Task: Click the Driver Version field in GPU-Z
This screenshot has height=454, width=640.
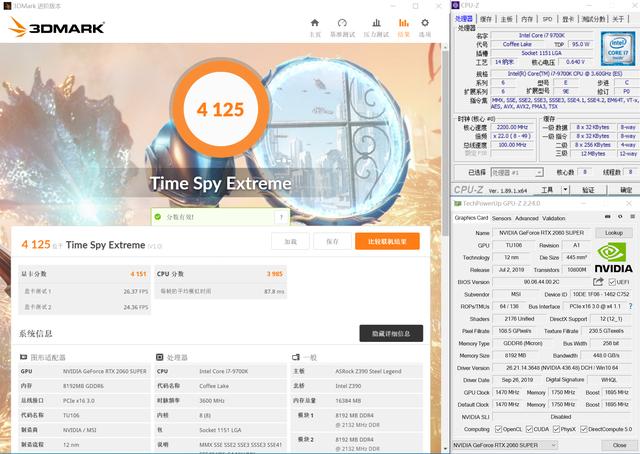Action: pos(564,368)
